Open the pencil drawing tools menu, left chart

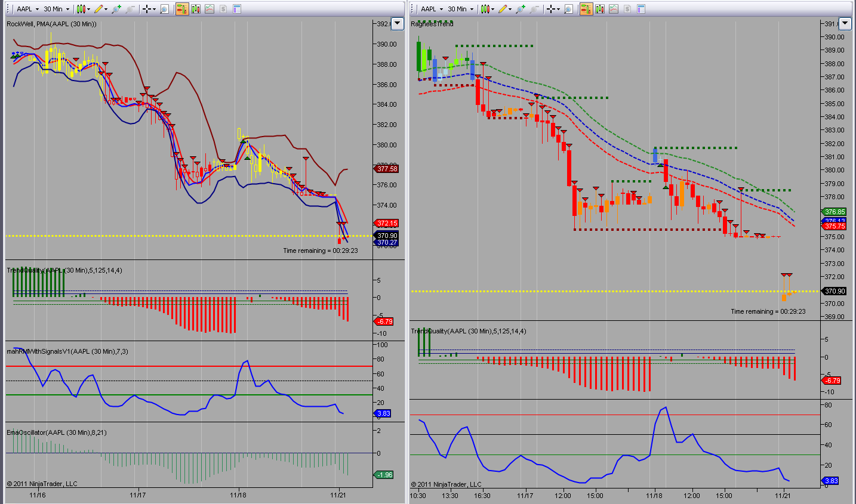tap(101, 9)
